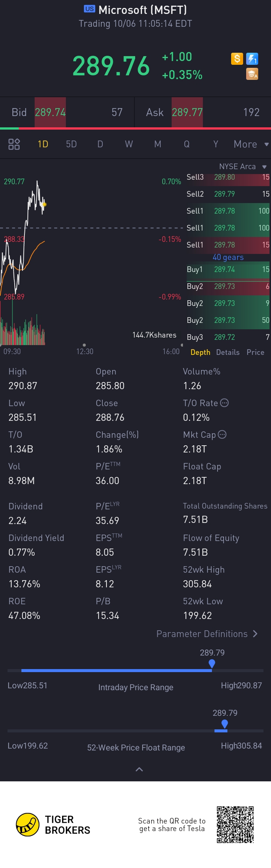Tap the Buy3 289.72 order row
The width and height of the screenshot is (271, 868).
point(228,337)
